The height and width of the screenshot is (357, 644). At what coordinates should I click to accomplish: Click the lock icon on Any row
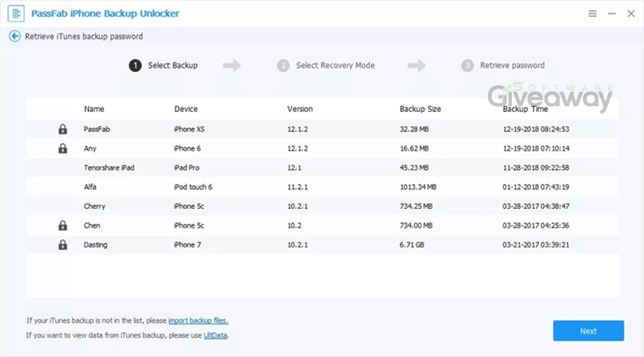click(63, 148)
